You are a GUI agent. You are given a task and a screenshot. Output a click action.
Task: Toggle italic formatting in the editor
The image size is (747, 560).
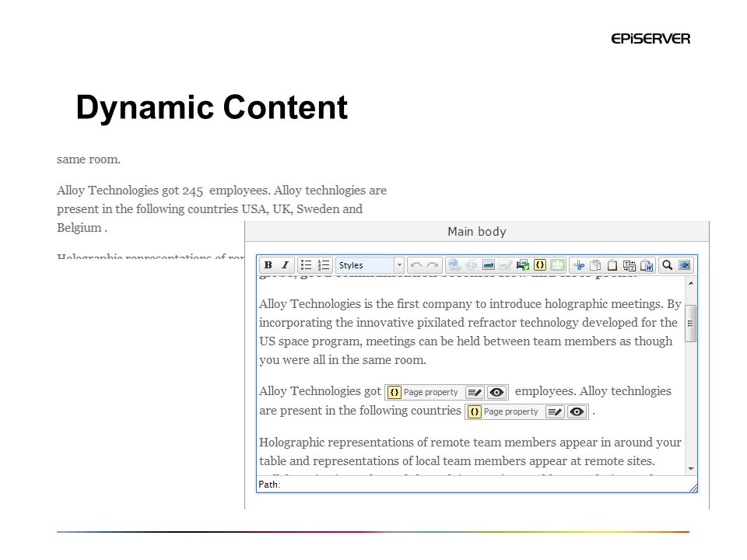(x=285, y=265)
